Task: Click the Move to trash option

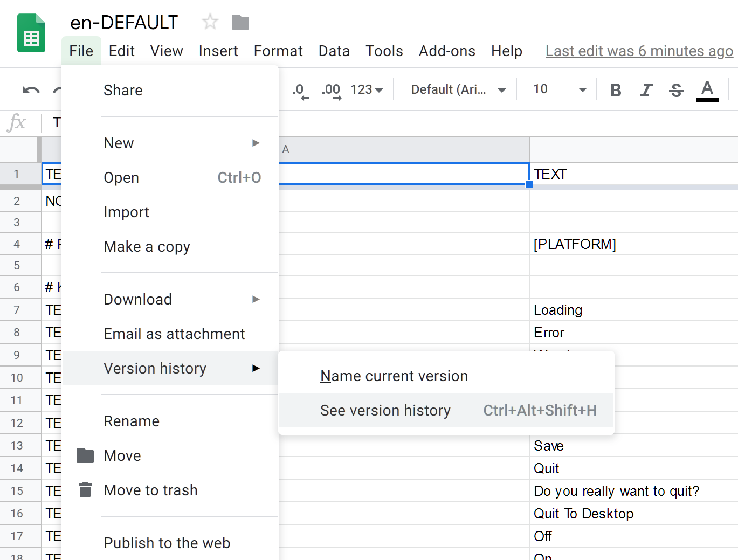Action: tap(150, 490)
